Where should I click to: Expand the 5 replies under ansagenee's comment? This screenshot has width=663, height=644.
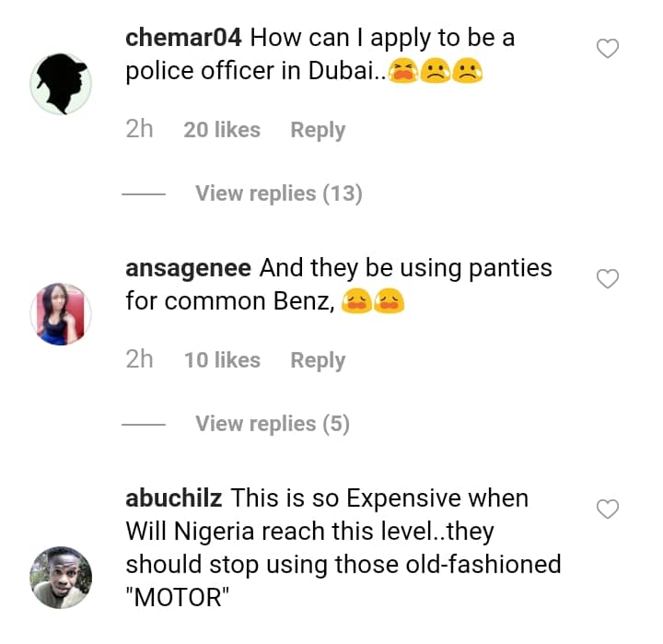272,424
